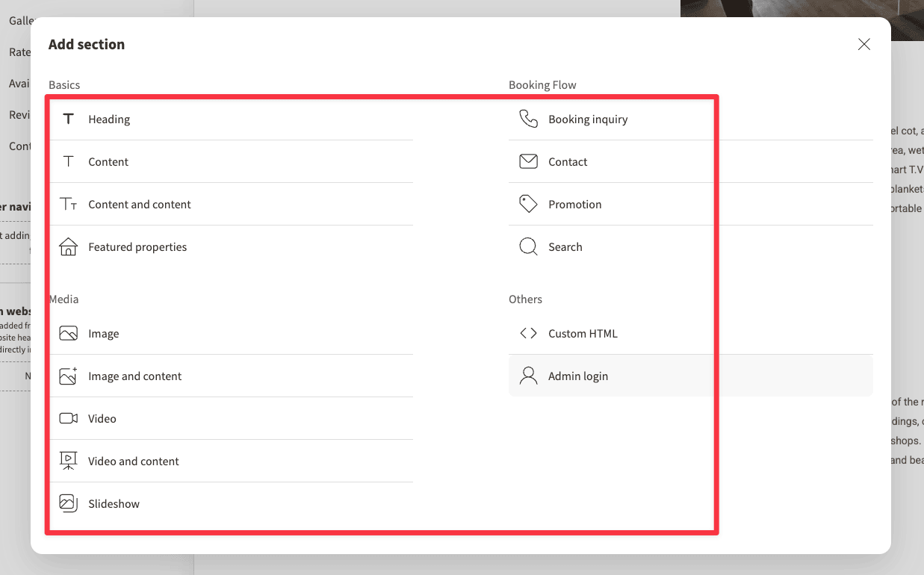Open the Rates sidebar item
This screenshot has height=575, width=924.
15,52
